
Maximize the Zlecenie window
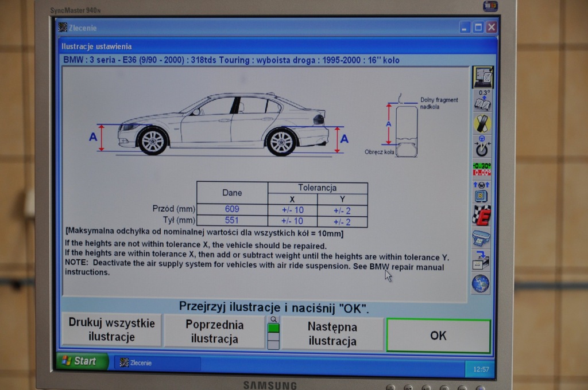(x=478, y=28)
